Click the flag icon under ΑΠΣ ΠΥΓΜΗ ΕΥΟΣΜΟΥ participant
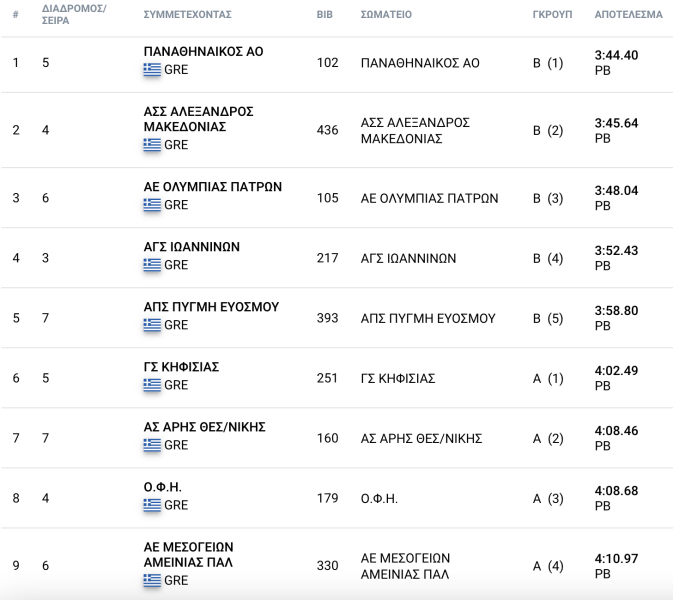The width and height of the screenshot is (673, 600). pos(152,325)
